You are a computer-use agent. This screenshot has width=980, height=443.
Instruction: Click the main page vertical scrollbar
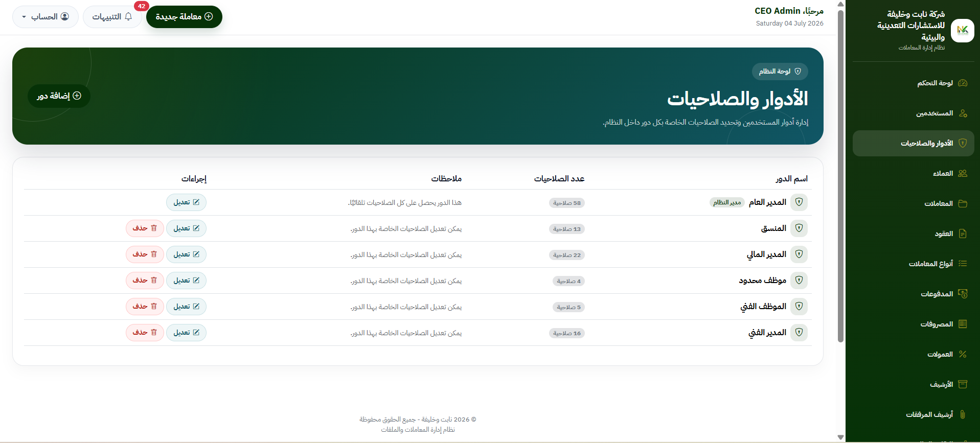point(840,175)
